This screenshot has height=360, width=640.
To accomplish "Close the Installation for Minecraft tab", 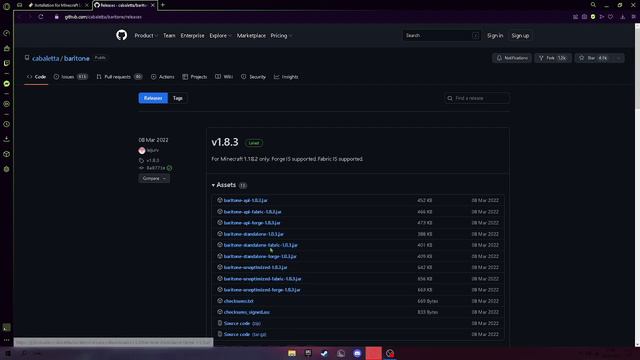I will pyautogui.click(x=87, y=5).
